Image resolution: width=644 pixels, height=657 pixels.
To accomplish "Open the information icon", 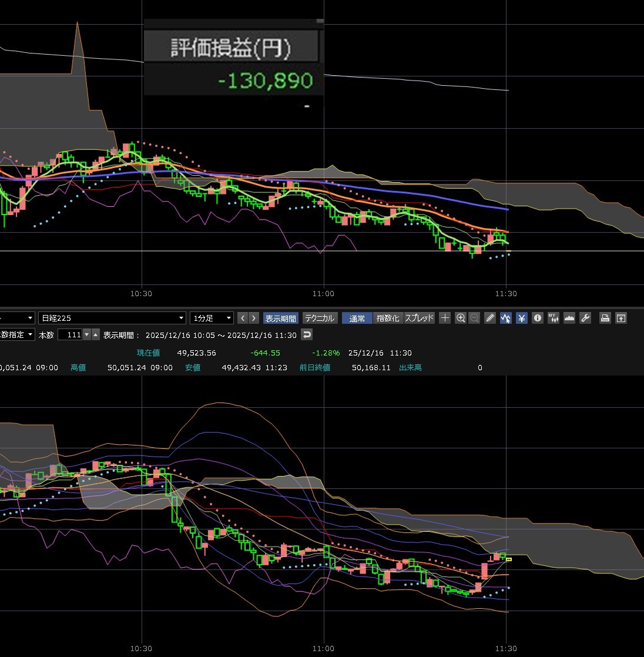I will tap(537, 318).
